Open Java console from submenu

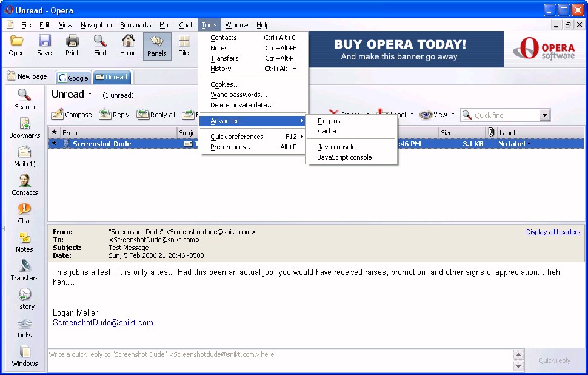pyautogui.click(x=352, y=147)
